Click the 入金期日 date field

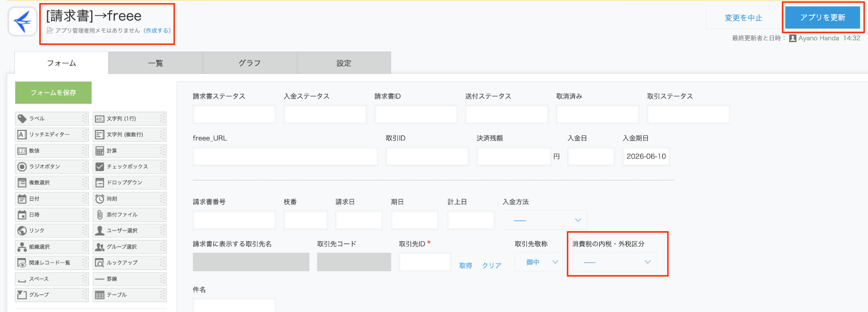click(x=646, y=156)
